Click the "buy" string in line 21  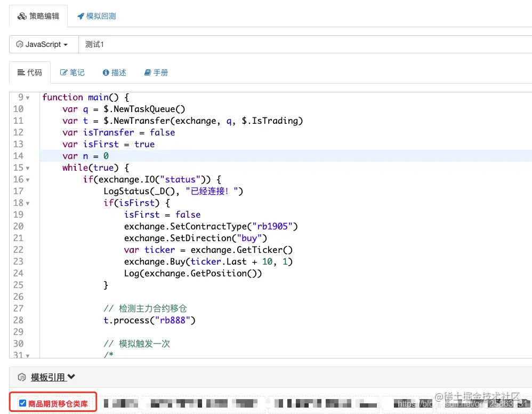pos(249,238)
